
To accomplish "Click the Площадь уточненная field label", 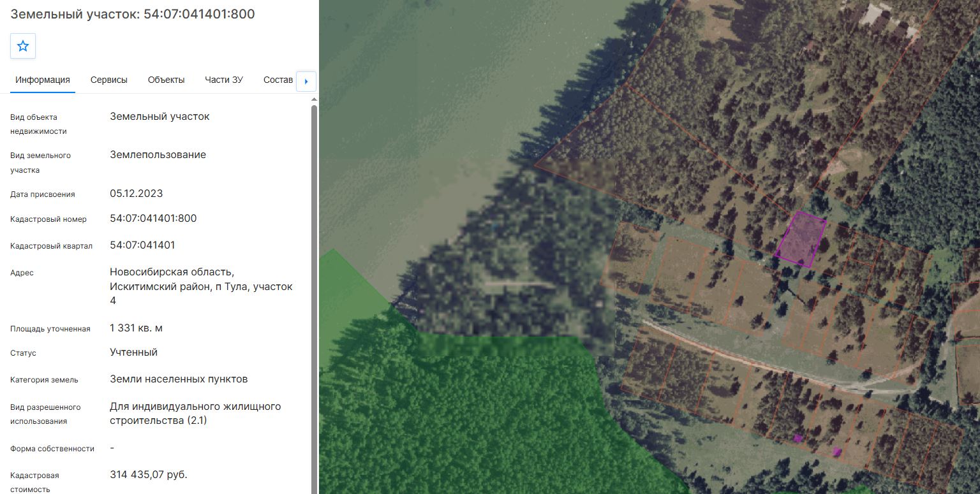I will coord(50,329).
